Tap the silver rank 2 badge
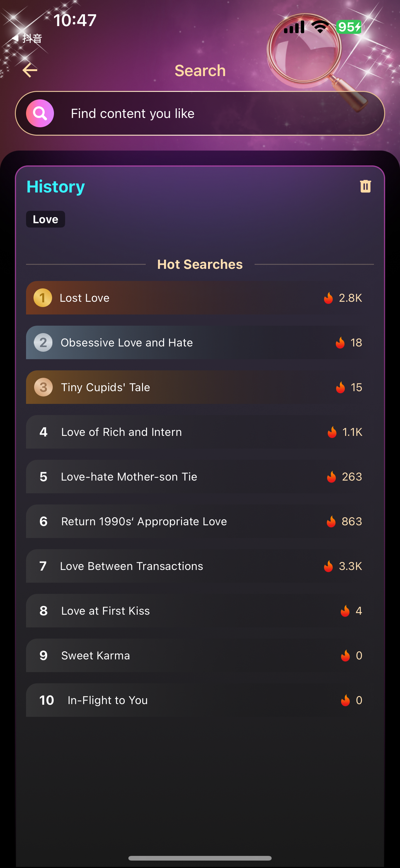 pyautogui.click(x=43, y=343)
